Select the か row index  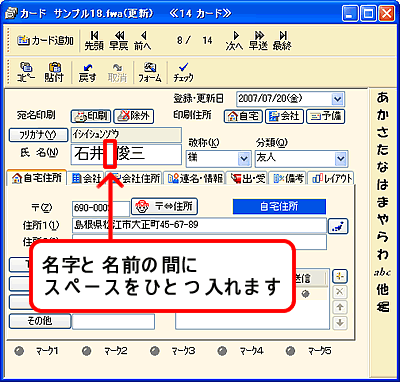coord(383,115)
